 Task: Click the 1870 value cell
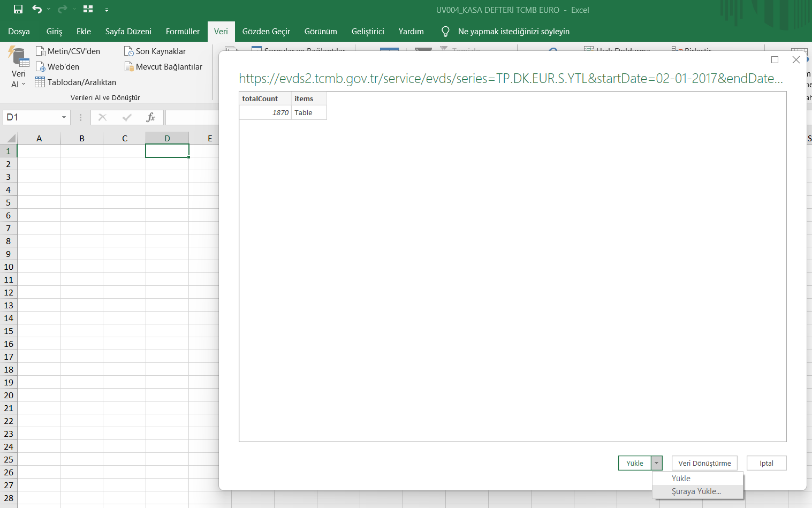265,112
